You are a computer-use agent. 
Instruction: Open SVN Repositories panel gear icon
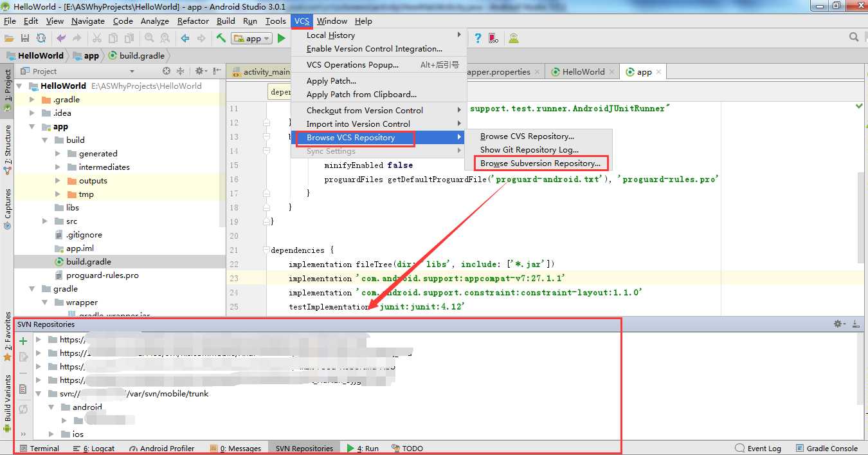[839, 324]
